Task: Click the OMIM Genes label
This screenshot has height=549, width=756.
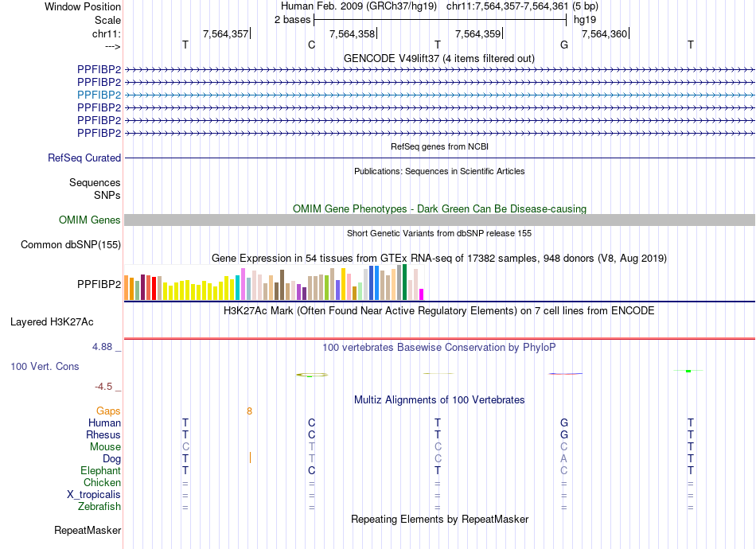Action: pyautogui.click(x=89, y=220)
